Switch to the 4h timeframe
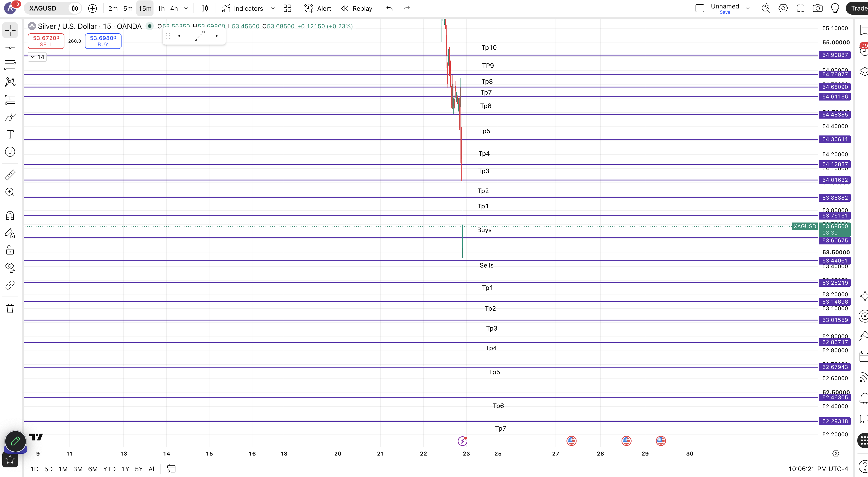 (174, 8)
